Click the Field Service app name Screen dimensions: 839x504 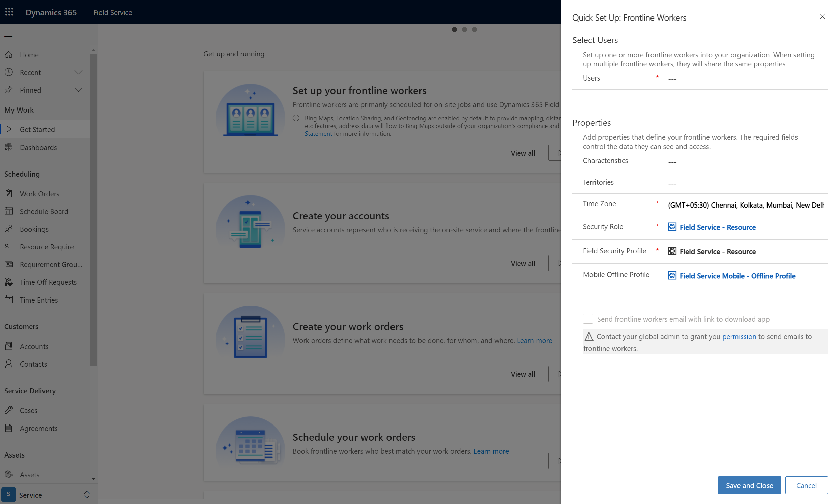tap(113, 12)
